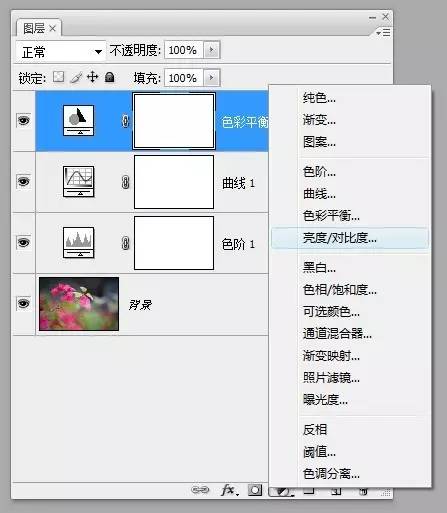Viewport: 447px width, 513px height.
Task: Click the 不透明度 100% input field
Action: pos(183,50)
